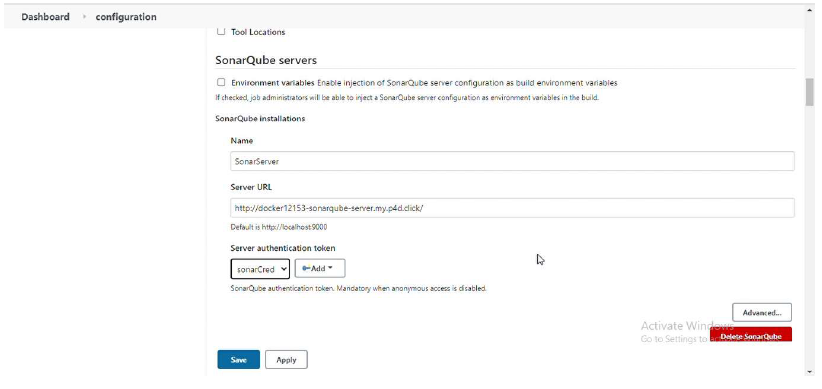
Task: Click the 'Default is http://localhost:9000' hint
Action: (279, 227)
